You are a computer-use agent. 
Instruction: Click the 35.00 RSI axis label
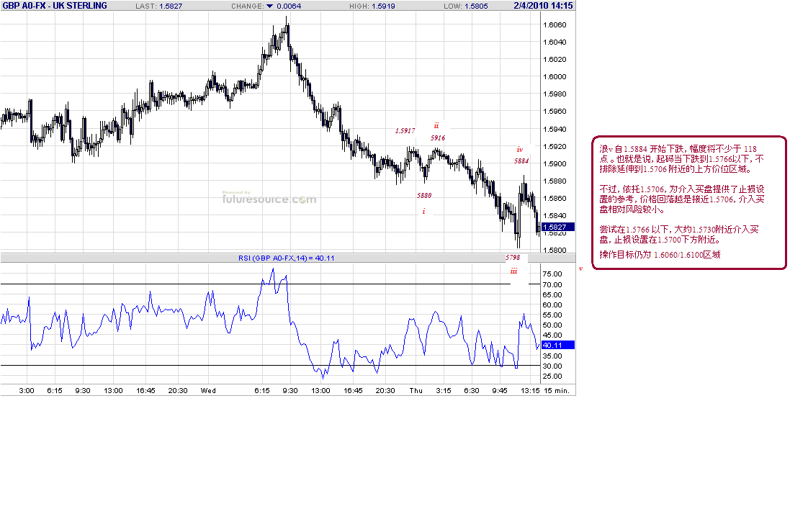click(x=552, y=356)
